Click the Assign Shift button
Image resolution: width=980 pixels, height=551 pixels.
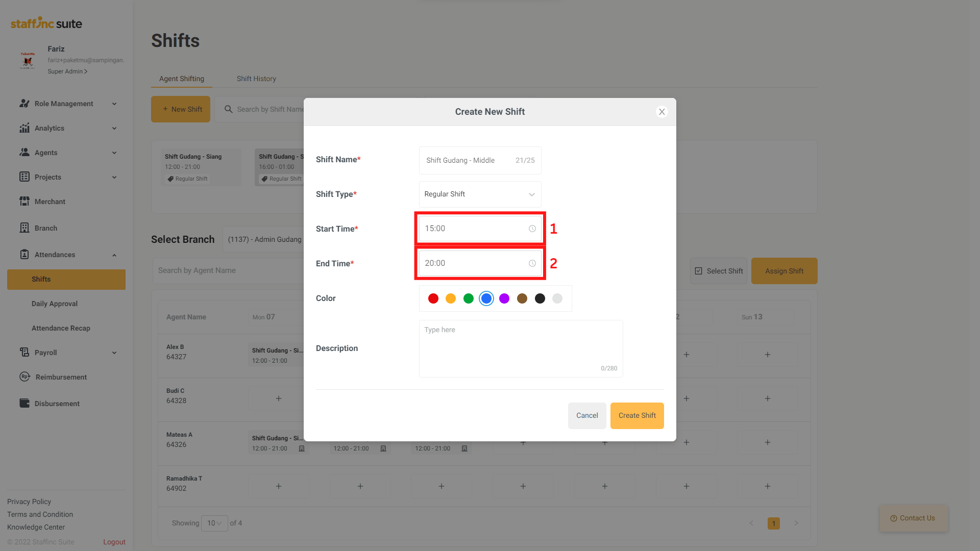[785, 271]
